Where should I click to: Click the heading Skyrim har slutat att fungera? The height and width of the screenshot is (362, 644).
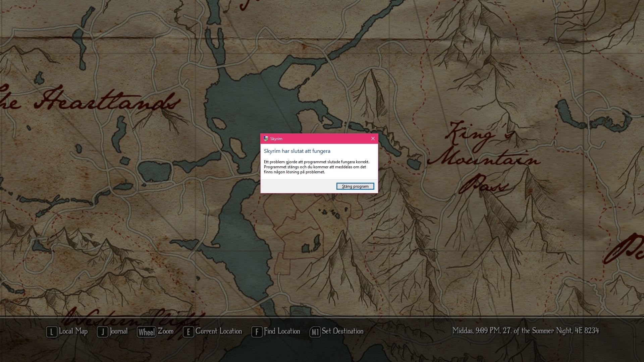pyautogui.click(x=297, y=151)
